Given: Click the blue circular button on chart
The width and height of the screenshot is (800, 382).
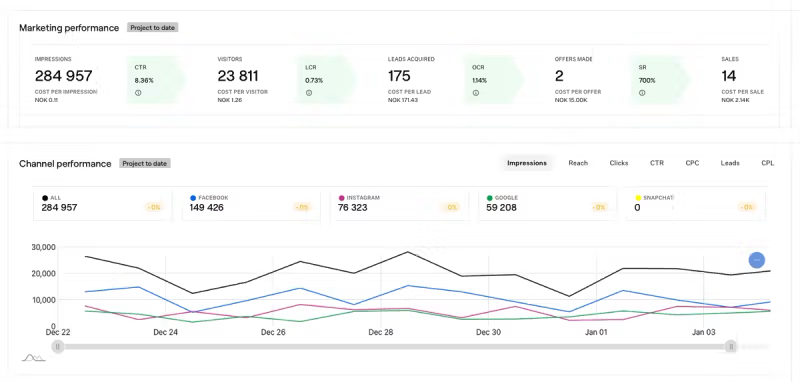Looking at the screenshot, I should click(757, 260).
